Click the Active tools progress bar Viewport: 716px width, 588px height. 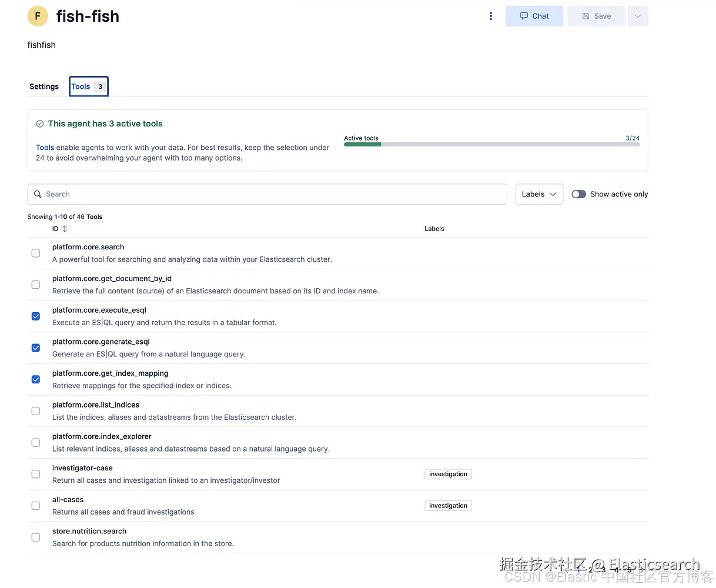pyautogui.click(x=491, y=145)
